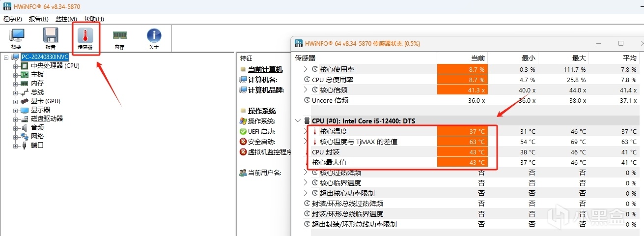Expand the 超出核心功率限制 sensor row
Screen dimensions: 644x236
click(x=306, y=193)
